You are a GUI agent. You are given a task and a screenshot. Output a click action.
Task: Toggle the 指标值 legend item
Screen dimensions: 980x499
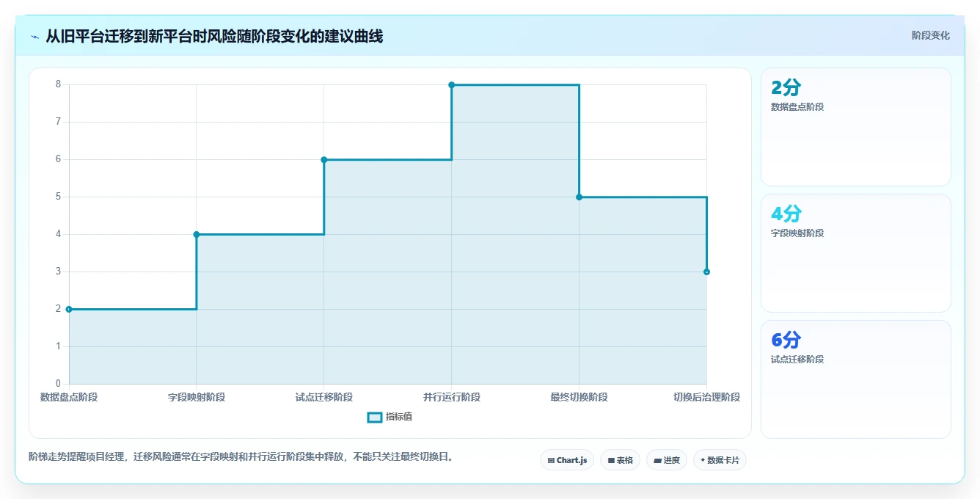[390, 417]
